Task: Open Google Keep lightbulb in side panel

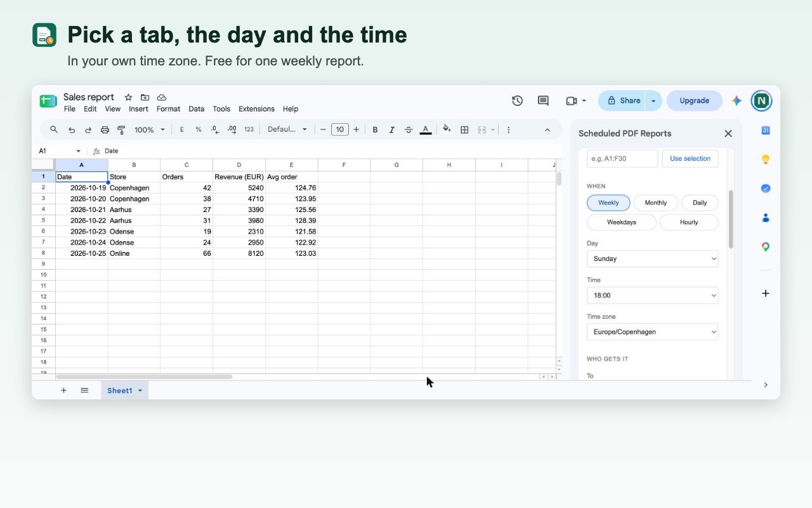Action: [766, 159]
